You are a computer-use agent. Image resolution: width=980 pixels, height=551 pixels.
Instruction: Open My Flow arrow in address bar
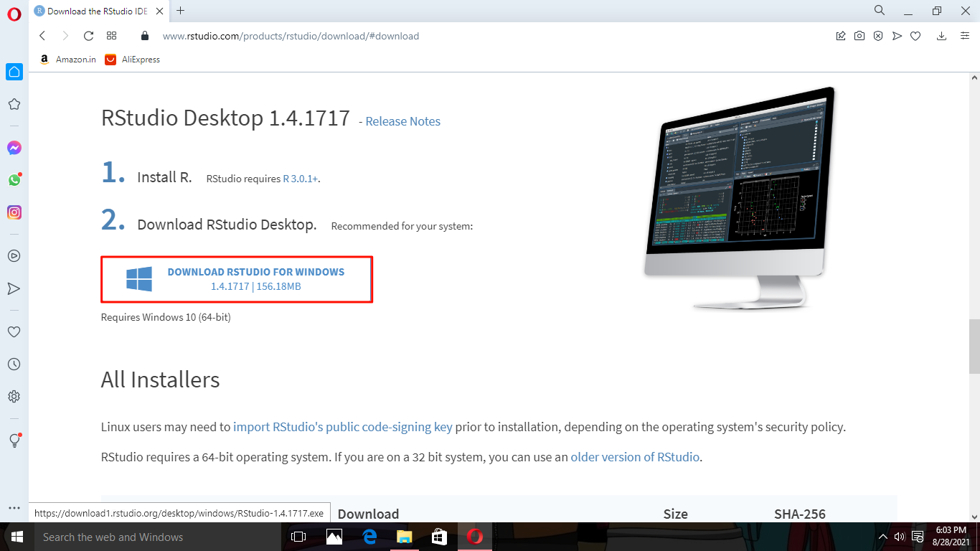coord(897,36)
